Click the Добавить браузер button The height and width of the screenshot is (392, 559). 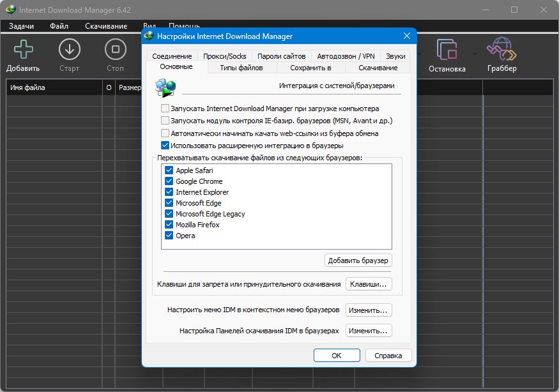(x=358, y=260)
